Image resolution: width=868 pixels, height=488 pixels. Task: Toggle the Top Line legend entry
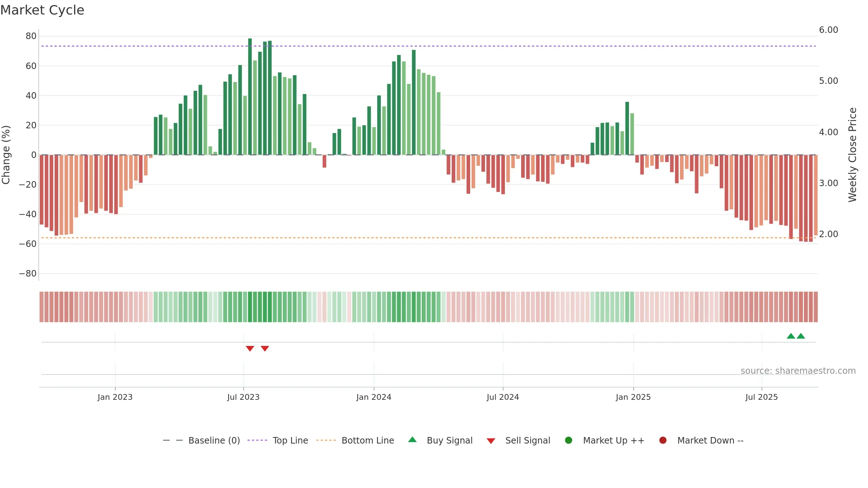click(278, 440)
